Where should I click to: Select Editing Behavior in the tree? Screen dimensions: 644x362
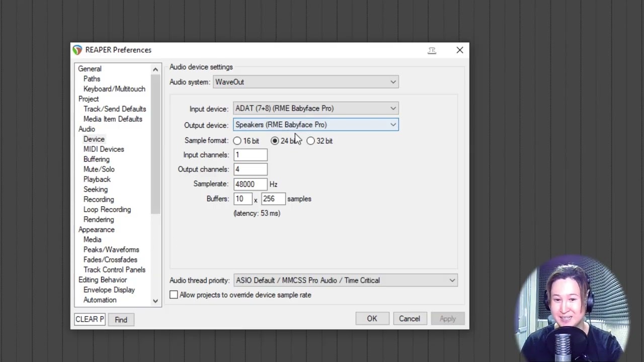point(103,280)
